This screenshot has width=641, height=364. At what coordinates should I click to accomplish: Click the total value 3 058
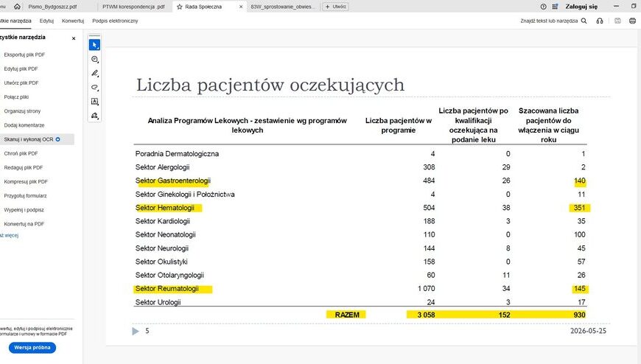(x=426, y=315)
